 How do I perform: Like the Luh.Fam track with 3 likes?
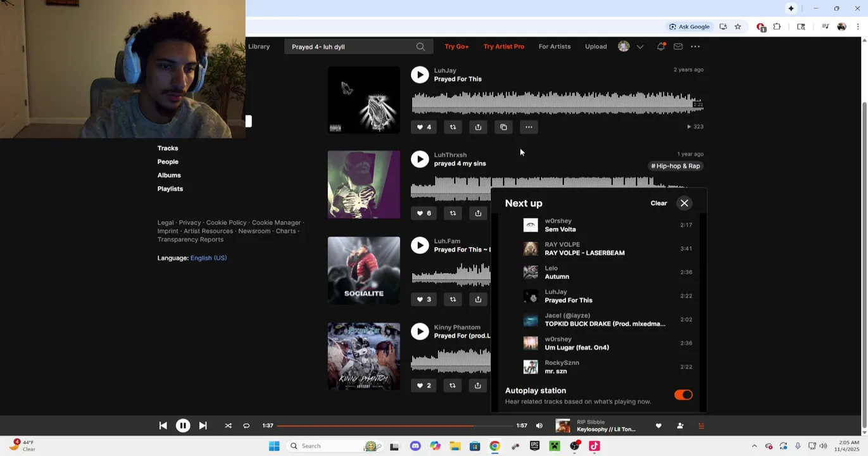point(424,300)
